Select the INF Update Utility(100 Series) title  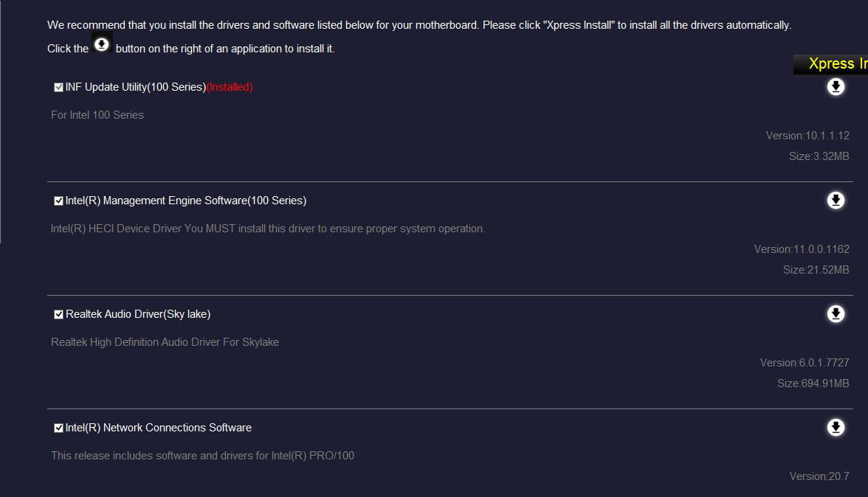coord(136,87)
